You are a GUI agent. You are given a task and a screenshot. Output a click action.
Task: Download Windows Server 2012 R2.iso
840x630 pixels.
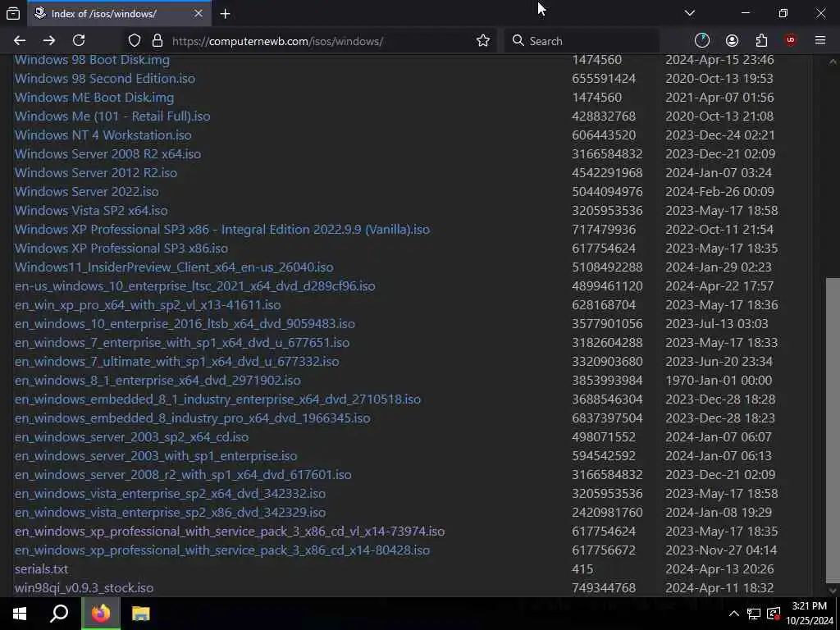tap(96, 173)
